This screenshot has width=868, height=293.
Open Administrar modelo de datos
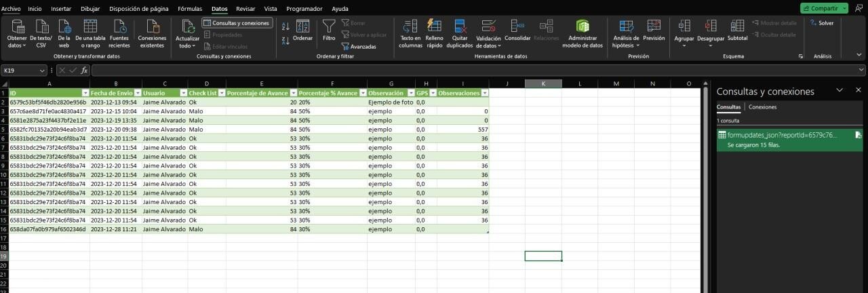[x=583, y=27]
